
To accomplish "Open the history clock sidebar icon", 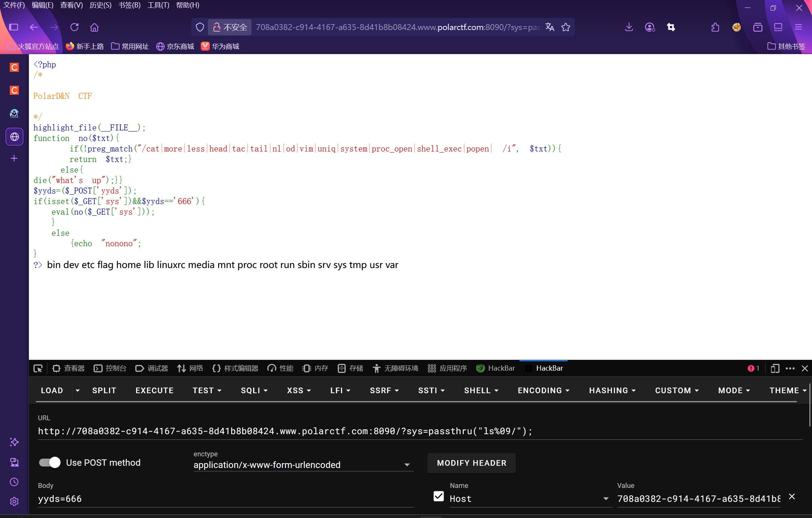I will tap(14, 482).
